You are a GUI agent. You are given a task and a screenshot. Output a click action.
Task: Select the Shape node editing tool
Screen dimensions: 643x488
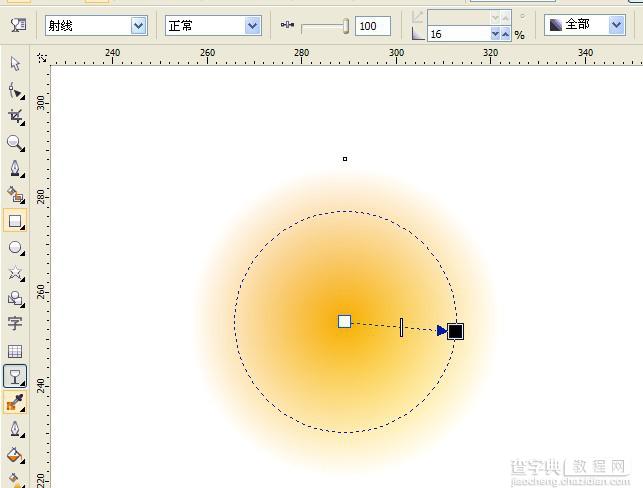(16, 90)
